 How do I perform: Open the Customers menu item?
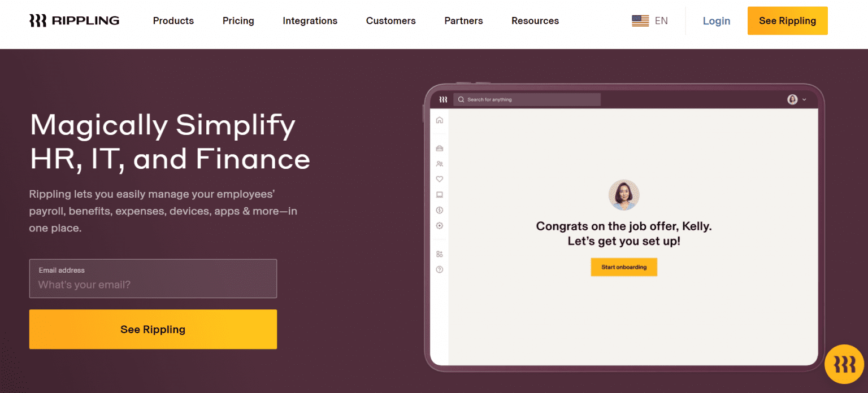[391, 21]
